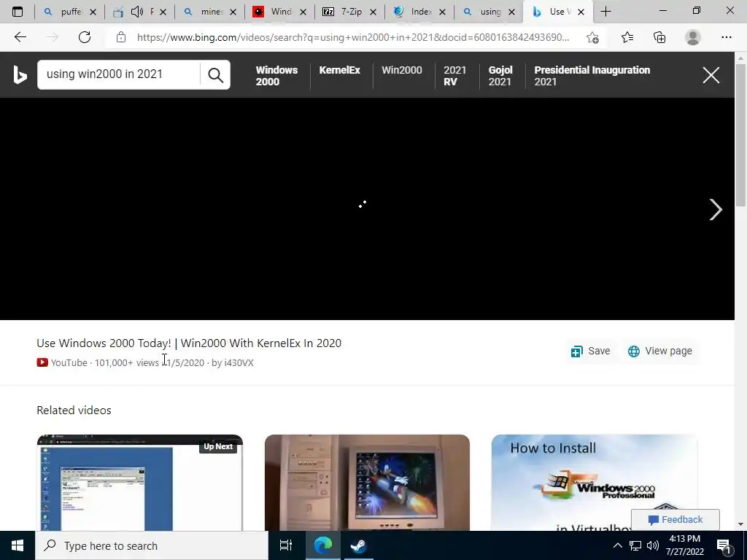Open the Favorites list icon
The width and height of the screenshot is (747, 560).
point(627,37)
